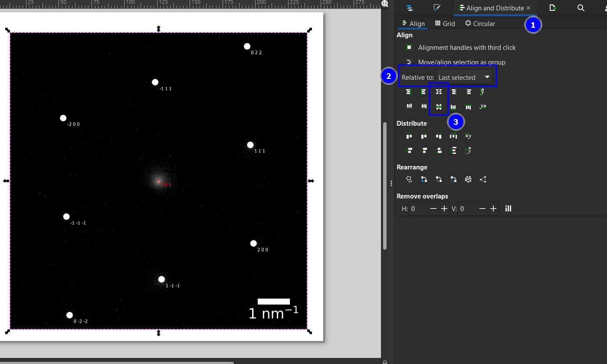607x364 pixels.
Task: Click the bottom-right corner scale handle
Action: [310, 331]
